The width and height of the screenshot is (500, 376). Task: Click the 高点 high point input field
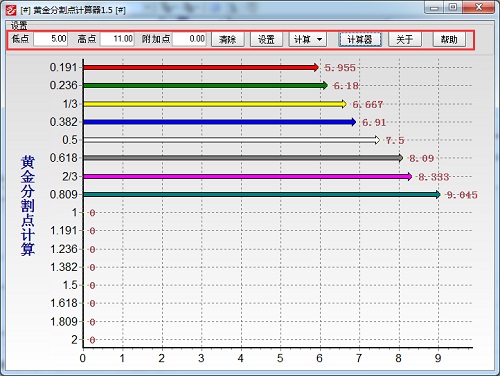117,39
